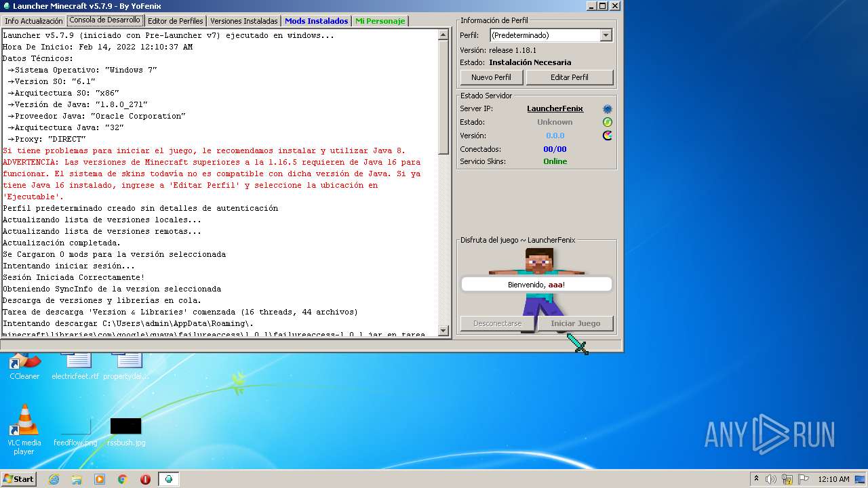Open the Perfil dropdown (Predeterminado)

point(551,35)
